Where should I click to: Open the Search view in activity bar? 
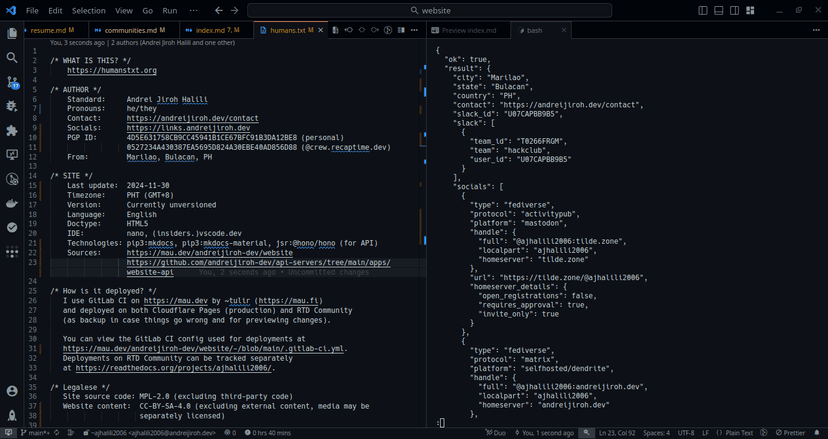pyautogui.click(x=12, y=58)
